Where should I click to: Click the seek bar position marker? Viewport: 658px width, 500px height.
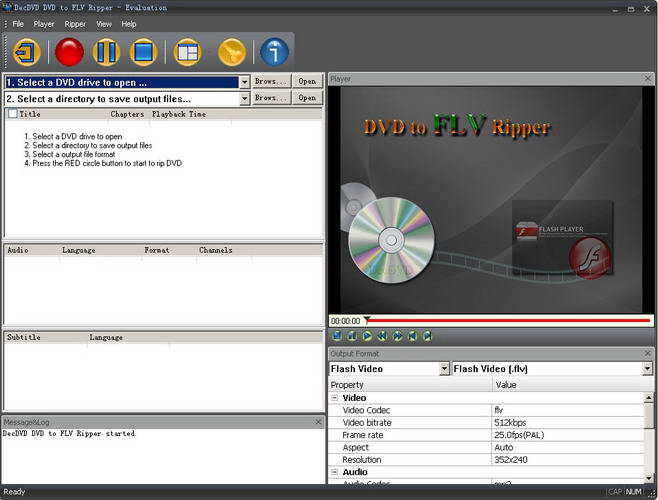[367, 320]
